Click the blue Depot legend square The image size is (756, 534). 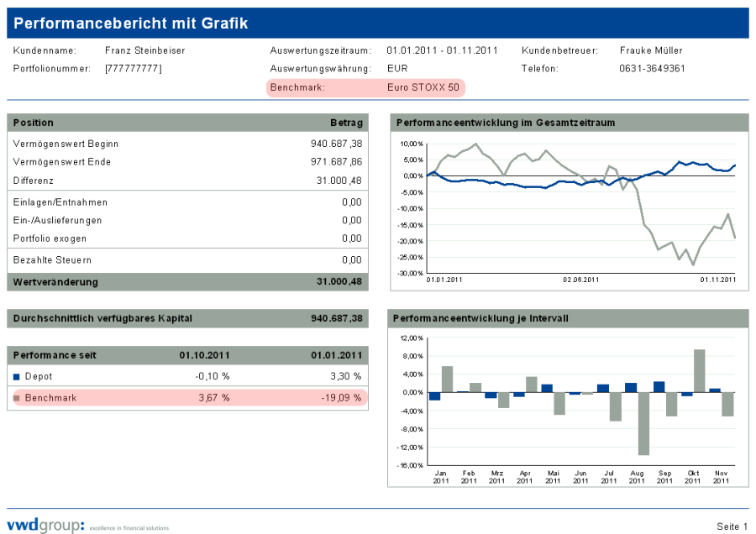point(18,377)
